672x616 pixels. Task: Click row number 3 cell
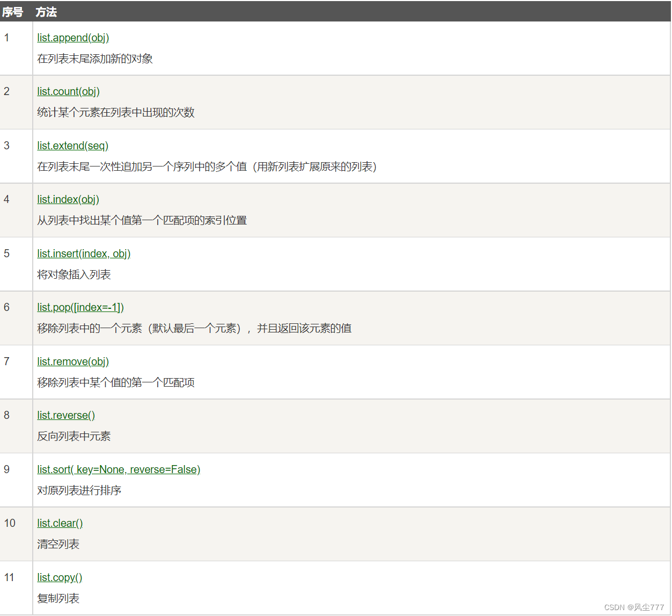pos(16,156)
